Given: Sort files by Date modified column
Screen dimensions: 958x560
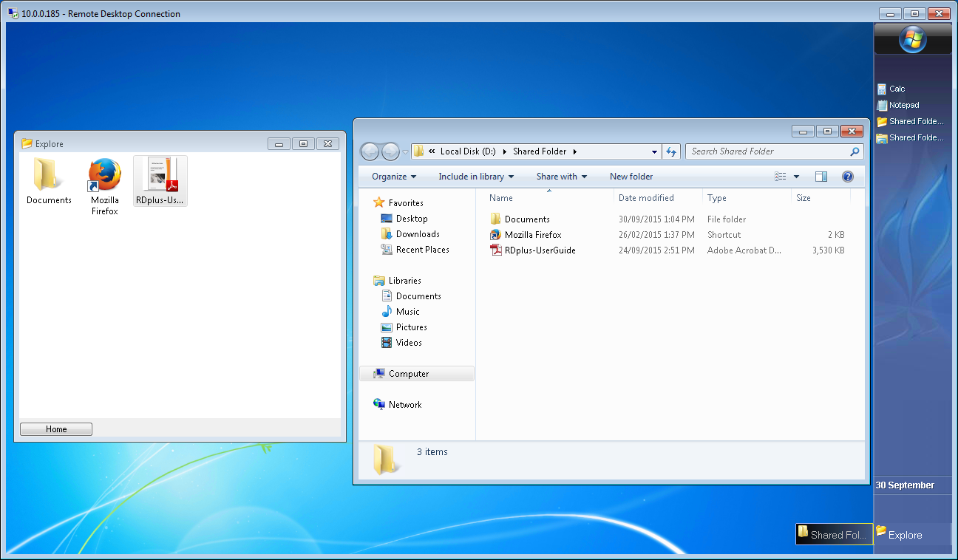Looking at the screenshot, I should click(646, 198).
